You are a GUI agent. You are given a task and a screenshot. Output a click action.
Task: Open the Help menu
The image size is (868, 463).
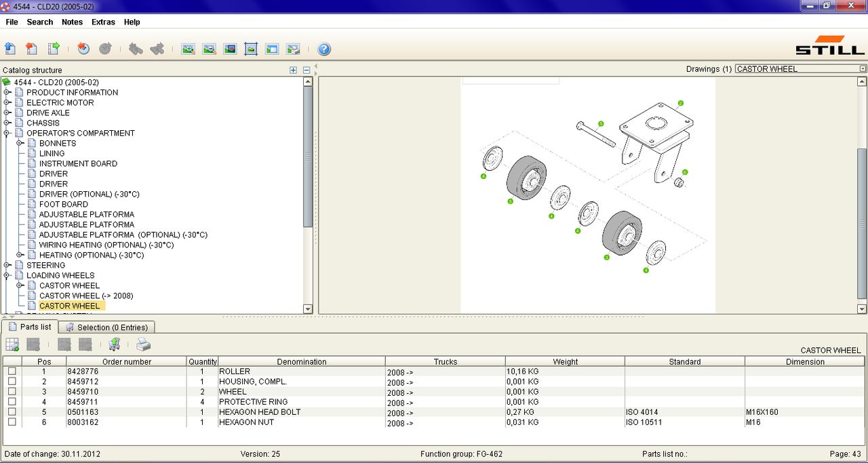click(x=132, y=22)
